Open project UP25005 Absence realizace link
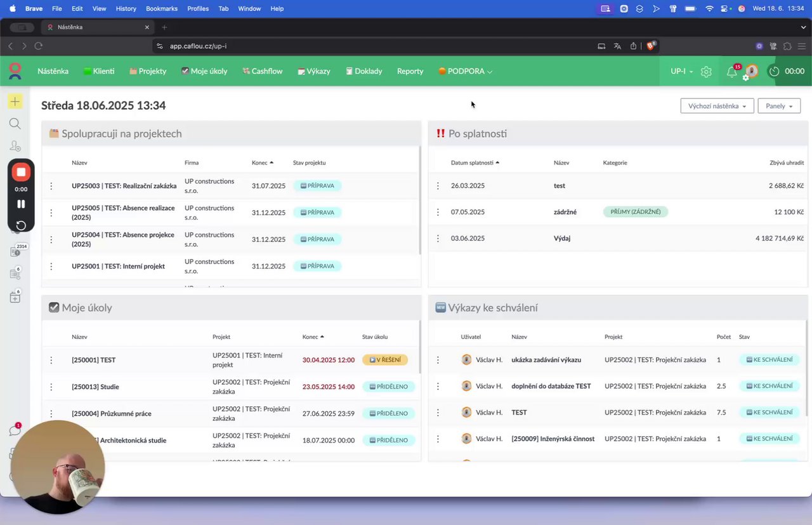 pos(123,213)
